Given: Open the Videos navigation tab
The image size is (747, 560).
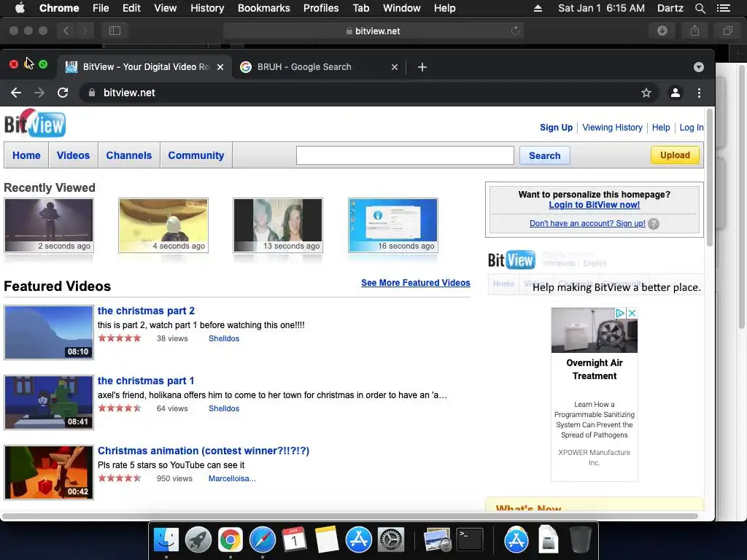Looking at the screenshot, I should coord(74,155).
